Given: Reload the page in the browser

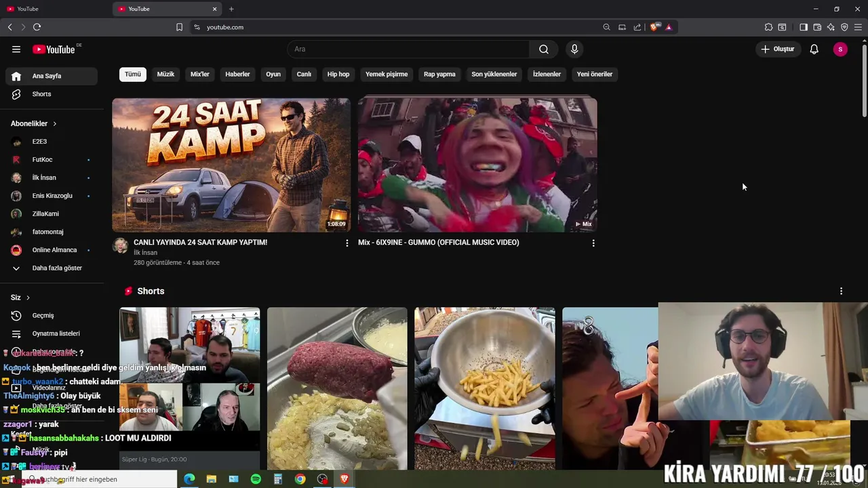Looking at the screenshot, I should pos(37,27).
